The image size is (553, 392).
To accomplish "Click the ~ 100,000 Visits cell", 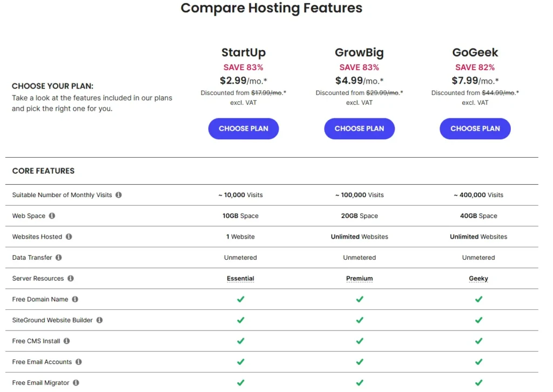I will [359, 195].
